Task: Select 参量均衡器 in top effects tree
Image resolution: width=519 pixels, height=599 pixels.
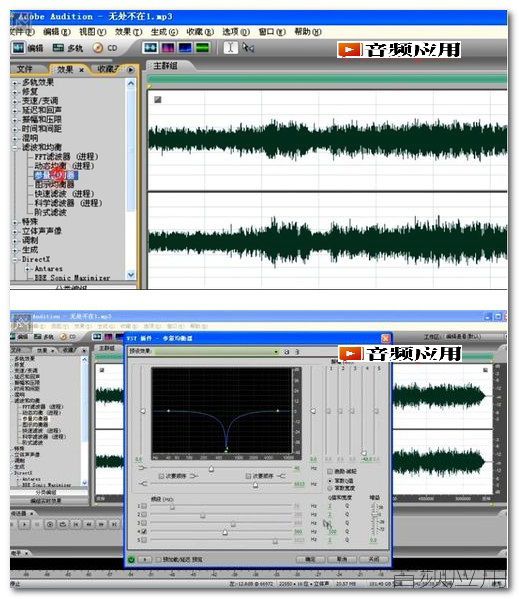Action: (x=56, y=175)
